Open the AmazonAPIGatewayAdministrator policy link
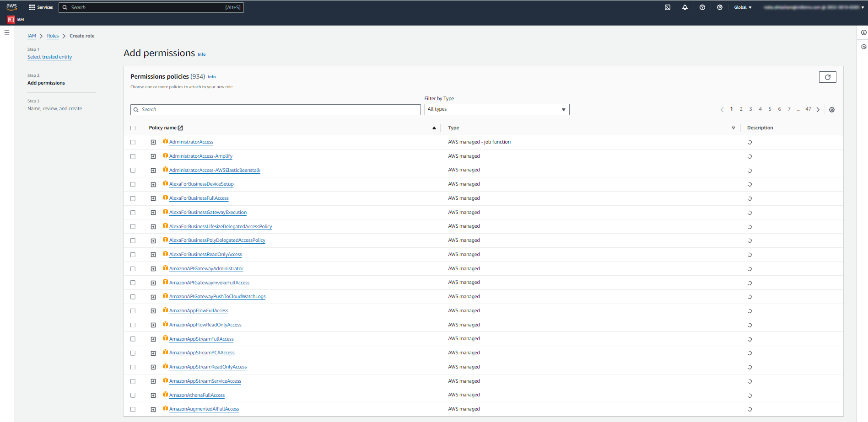The image size is (868, 422). pos(206,269)
